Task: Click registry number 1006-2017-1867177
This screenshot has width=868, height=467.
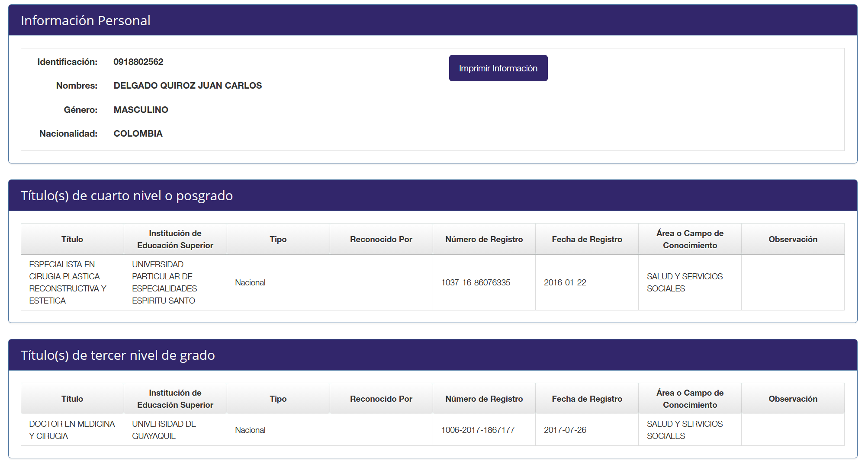Action: point(478,430)
